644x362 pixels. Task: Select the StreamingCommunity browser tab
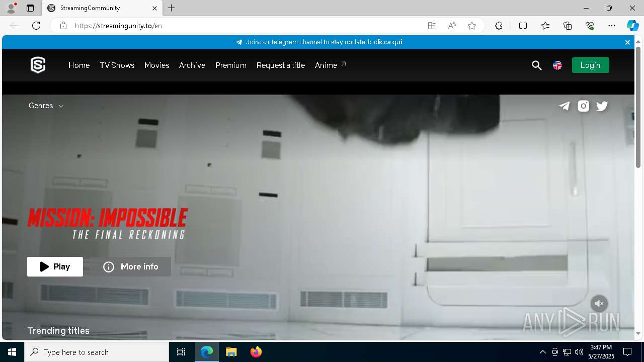click(102, 8)
